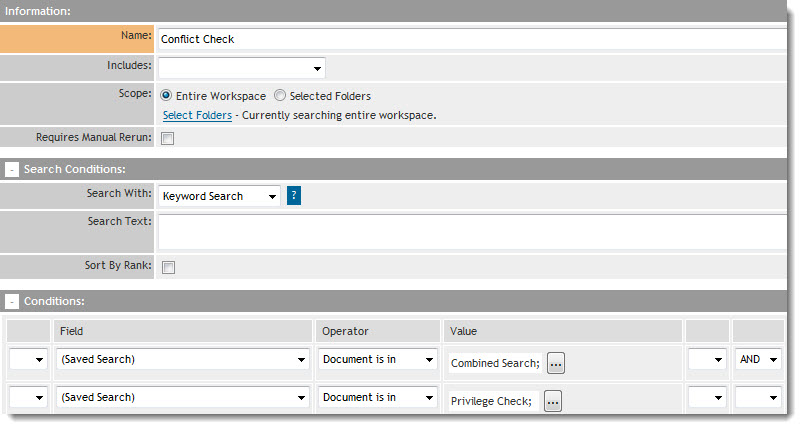Image resolution: width=802 pixels, height=429 pixels.
Task: Open first row's leading parenthesis dropdown
Action: tap(28, 360)
